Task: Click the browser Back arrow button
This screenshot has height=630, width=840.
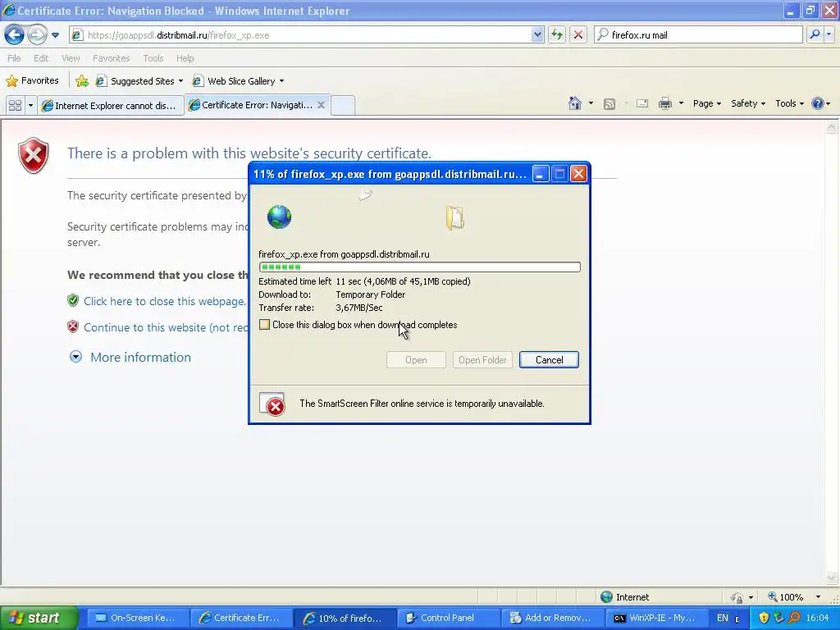Action: click(x=15, y=35)
